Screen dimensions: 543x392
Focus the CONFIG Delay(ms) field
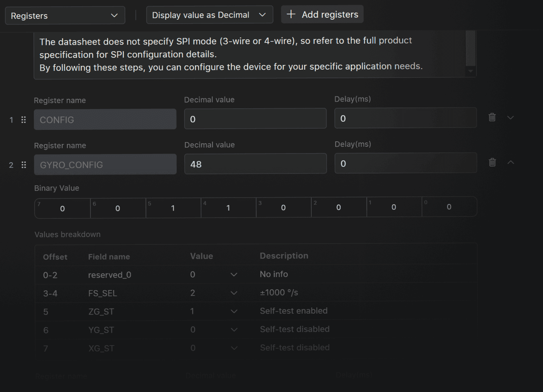(406, 118)
